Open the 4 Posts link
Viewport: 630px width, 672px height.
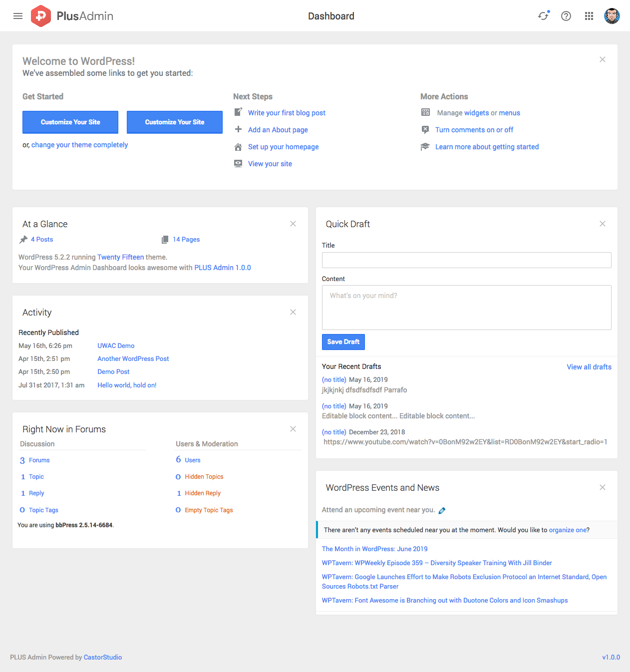[42, 240]
